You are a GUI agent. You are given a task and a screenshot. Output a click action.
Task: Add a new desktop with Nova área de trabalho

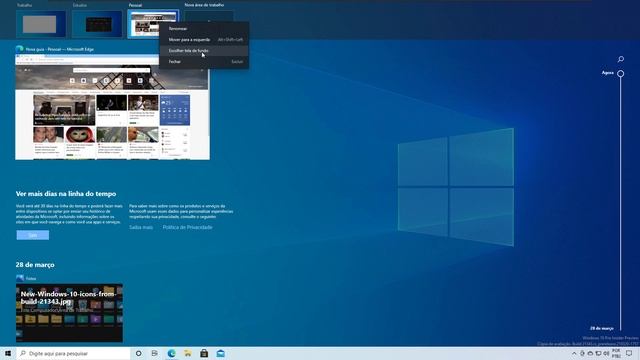click(209, 16)
